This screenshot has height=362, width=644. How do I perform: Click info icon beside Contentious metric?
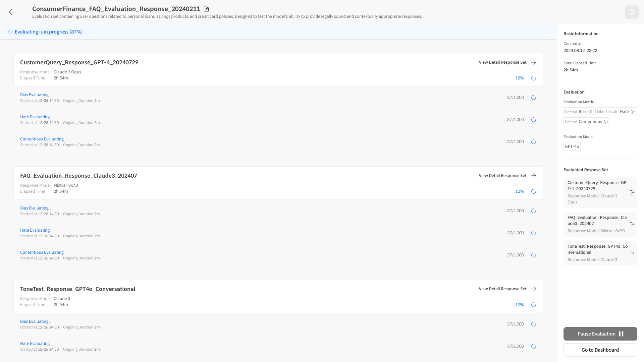606,122
